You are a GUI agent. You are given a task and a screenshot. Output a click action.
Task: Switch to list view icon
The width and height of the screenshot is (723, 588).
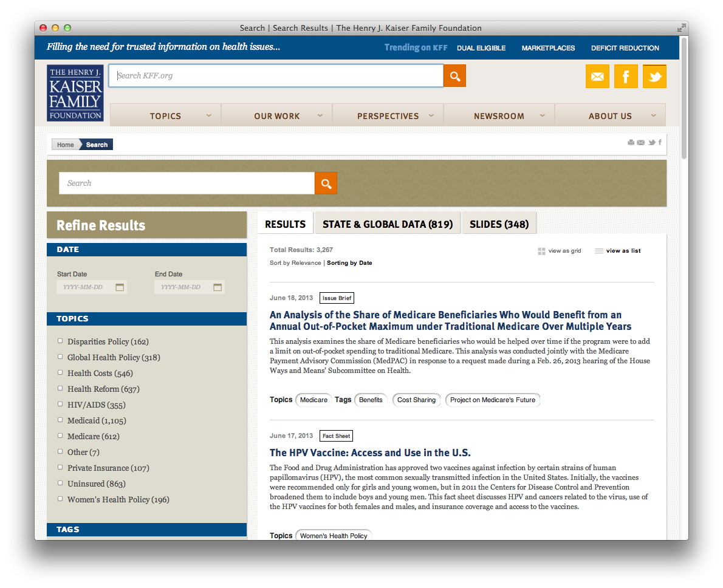[599, 251]
